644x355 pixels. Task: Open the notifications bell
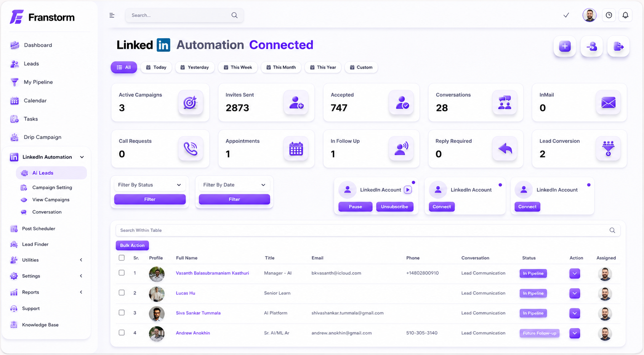(x=625, y=15)
